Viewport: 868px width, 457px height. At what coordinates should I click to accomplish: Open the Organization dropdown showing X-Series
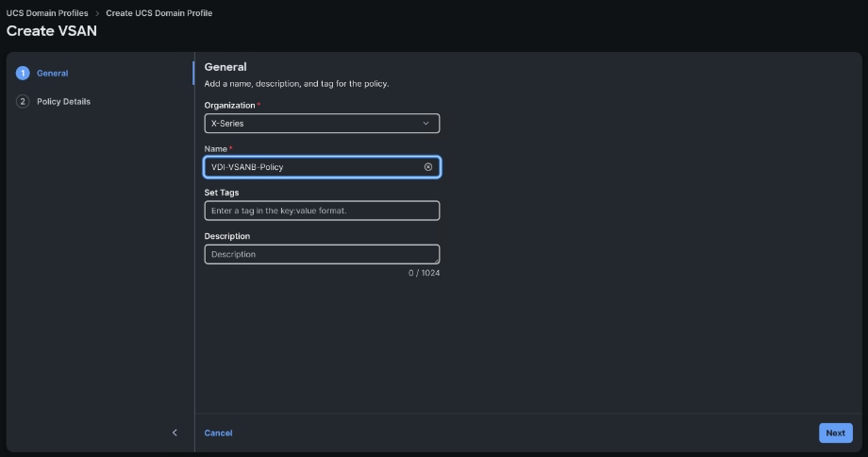[322, 123]
